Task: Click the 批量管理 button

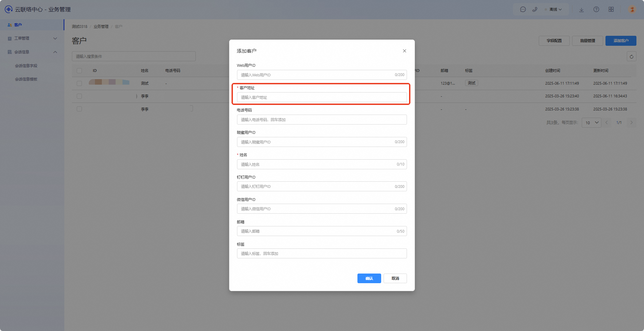Action: pyautogui.click(x=587, y=41)
